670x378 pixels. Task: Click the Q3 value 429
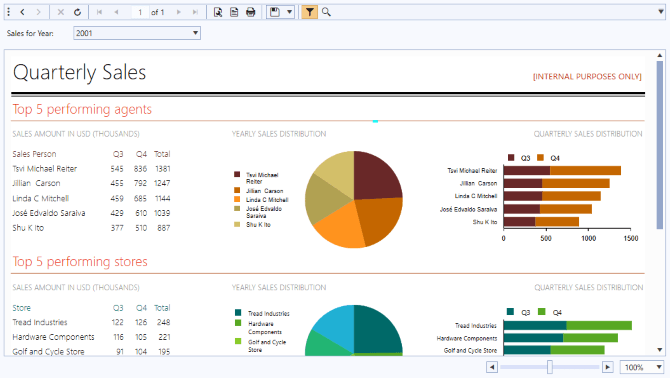(x=117, y=213)
